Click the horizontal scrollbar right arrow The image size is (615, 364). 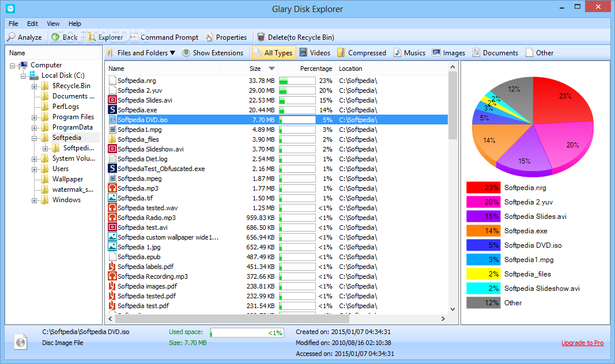[443, 319]
